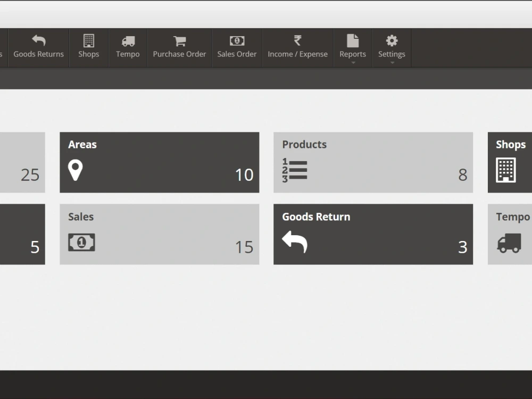Open the Goods Return dashboard tile
Image resolution: width=532 pixels, height=399 pixels.
point(373,234)
